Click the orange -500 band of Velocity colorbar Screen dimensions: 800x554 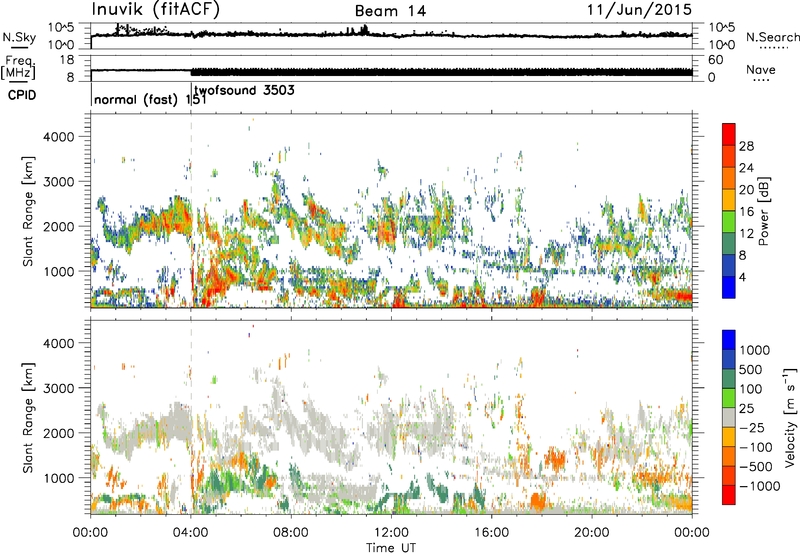[x=729, y=456]
